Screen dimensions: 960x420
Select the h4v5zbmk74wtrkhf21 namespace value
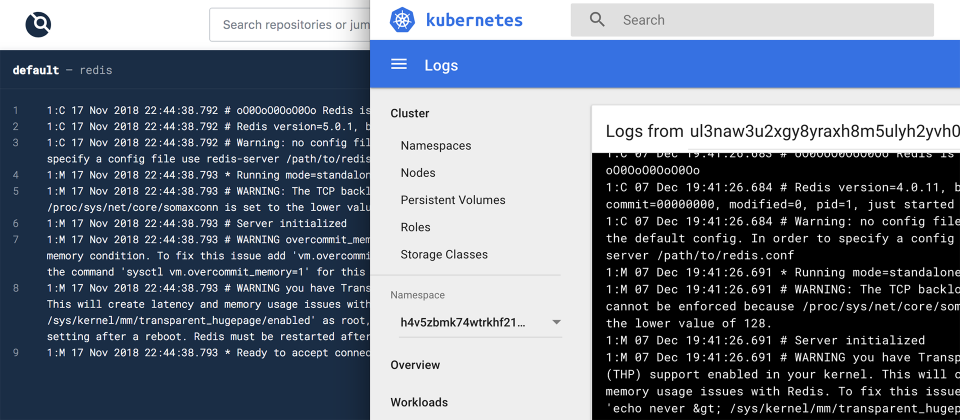point(462,322)
